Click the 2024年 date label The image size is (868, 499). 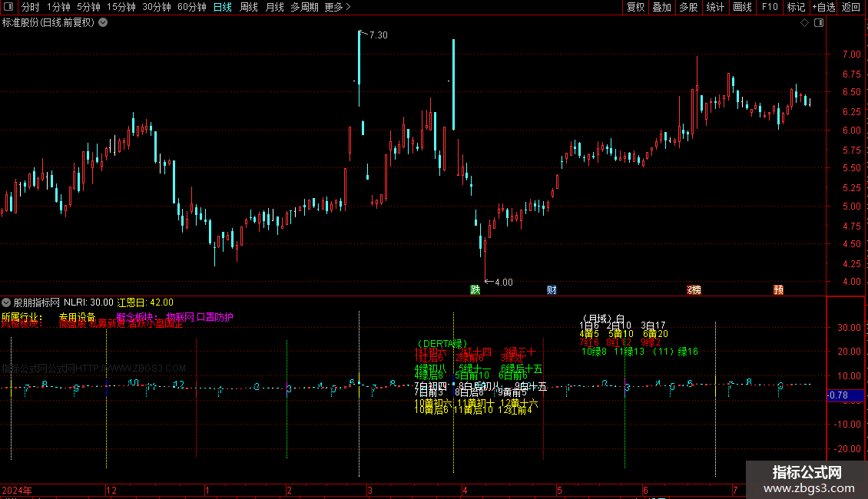pyautogui.click(x=17, y=490)
